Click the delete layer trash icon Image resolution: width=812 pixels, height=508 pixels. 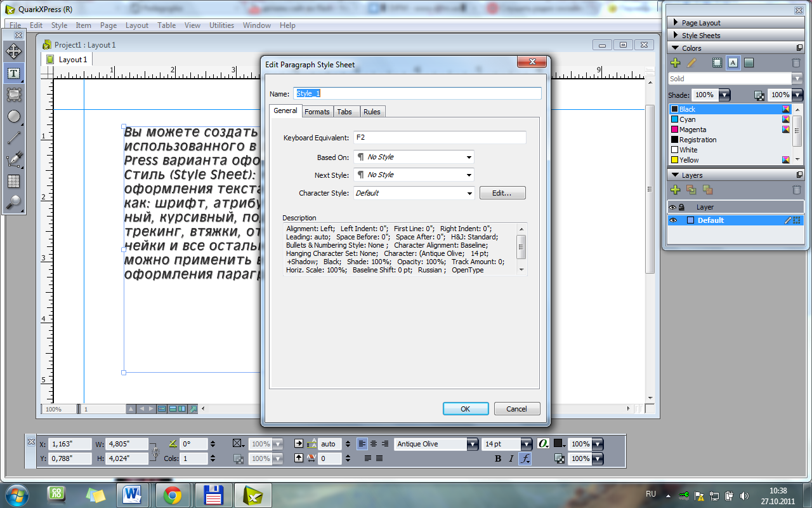[796, 190]
